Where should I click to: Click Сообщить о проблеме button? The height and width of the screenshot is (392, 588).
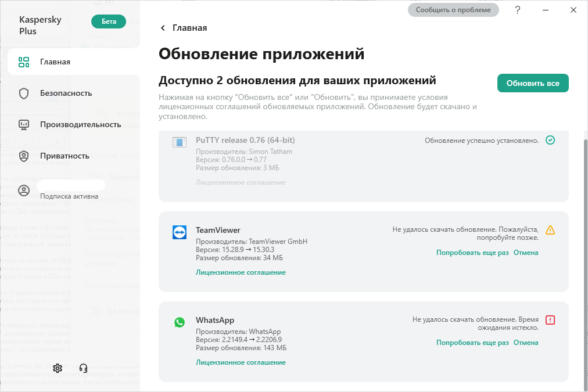click(453, 10)
